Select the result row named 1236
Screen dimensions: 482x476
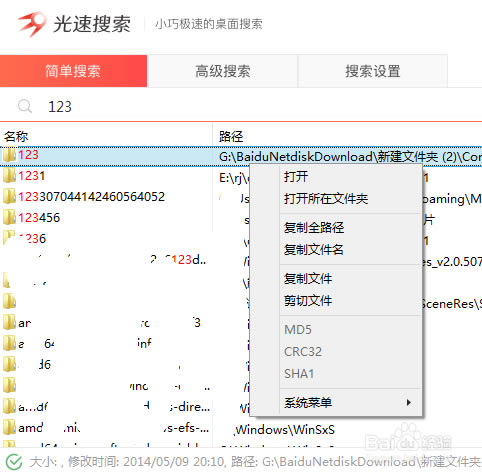click(32, 239)
